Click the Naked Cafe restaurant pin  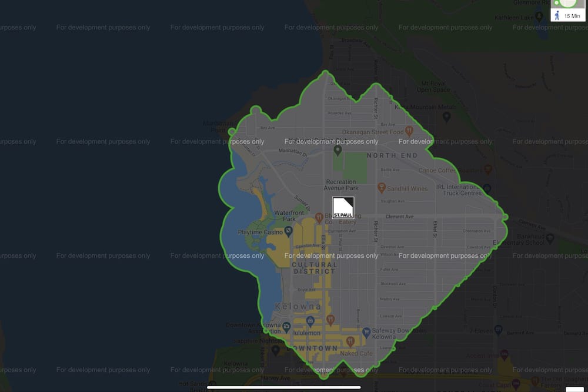pyautogui.click(x=350, y=341)
